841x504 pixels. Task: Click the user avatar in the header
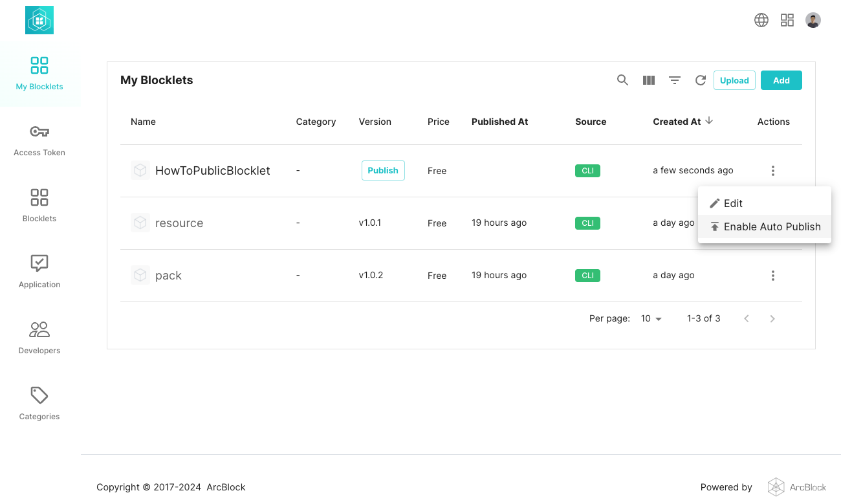813,20
